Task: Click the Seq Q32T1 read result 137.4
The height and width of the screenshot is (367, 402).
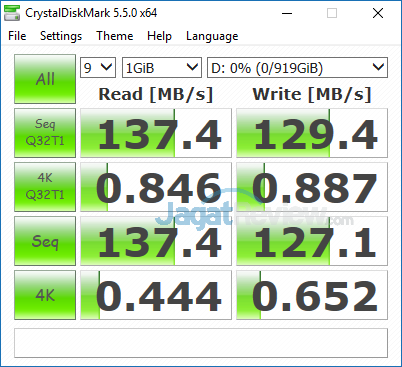Action: (156, 133)
